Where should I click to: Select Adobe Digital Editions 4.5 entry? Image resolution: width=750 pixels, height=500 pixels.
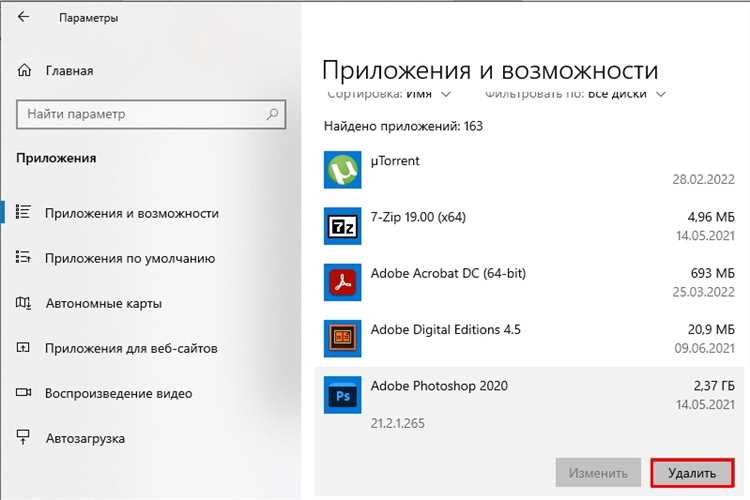coord(529,338)
